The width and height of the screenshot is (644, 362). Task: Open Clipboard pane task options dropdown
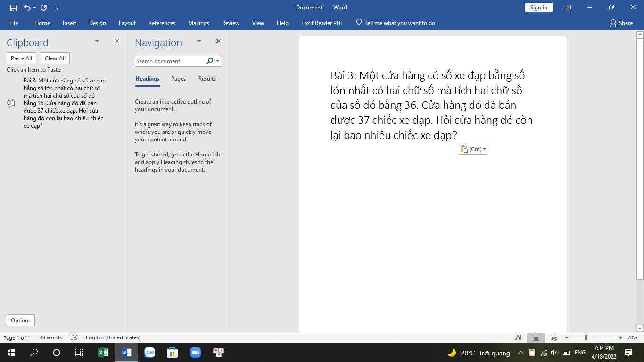[x=97, y=41]
